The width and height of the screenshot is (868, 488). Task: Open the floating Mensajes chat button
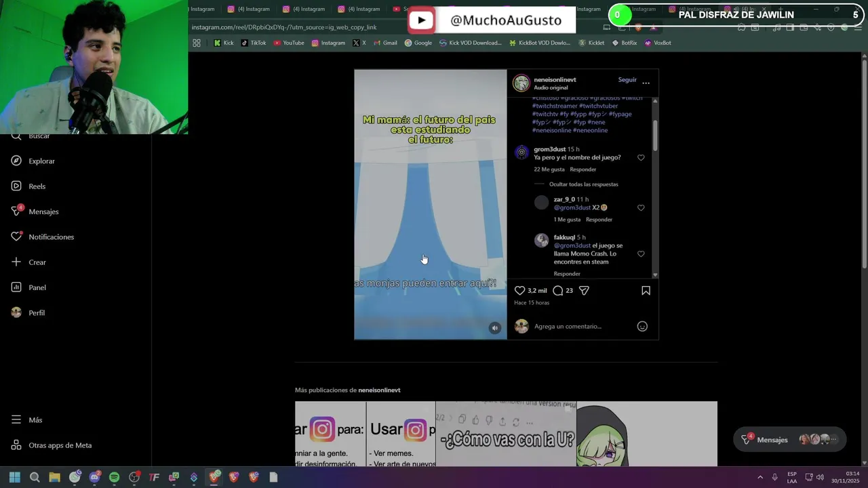pyautogui.click(x=790, y=440)
